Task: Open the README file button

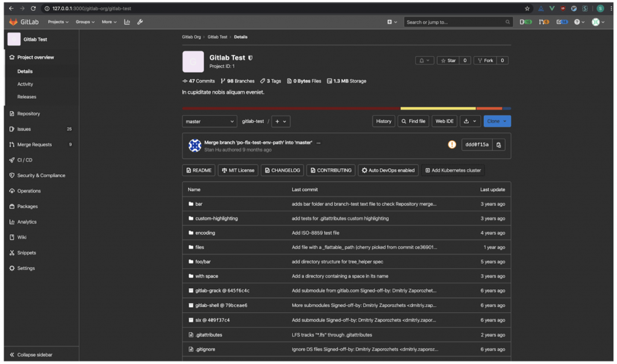Action: coord(199,171)
